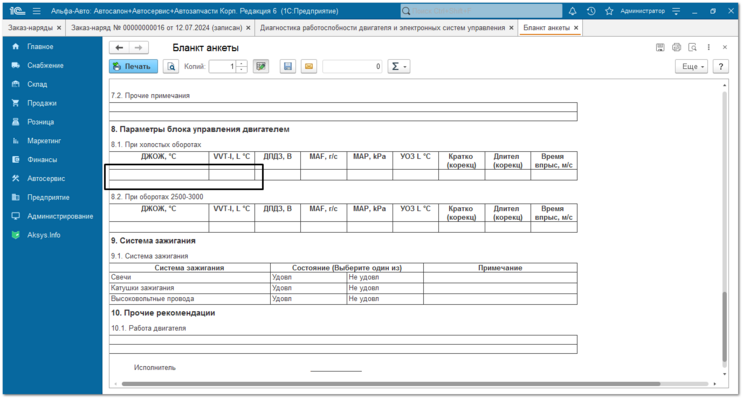Open the Еще dropdown menu

click(691, 66)
